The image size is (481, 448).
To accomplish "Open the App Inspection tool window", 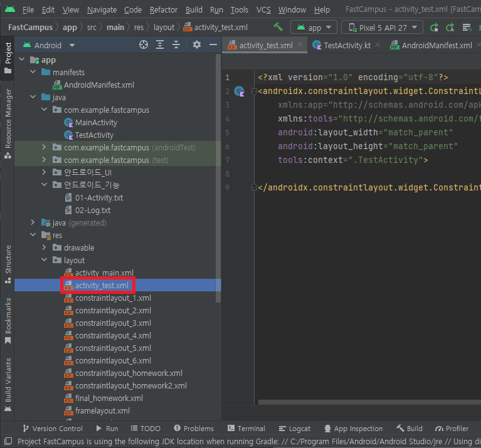I will 354,429.
